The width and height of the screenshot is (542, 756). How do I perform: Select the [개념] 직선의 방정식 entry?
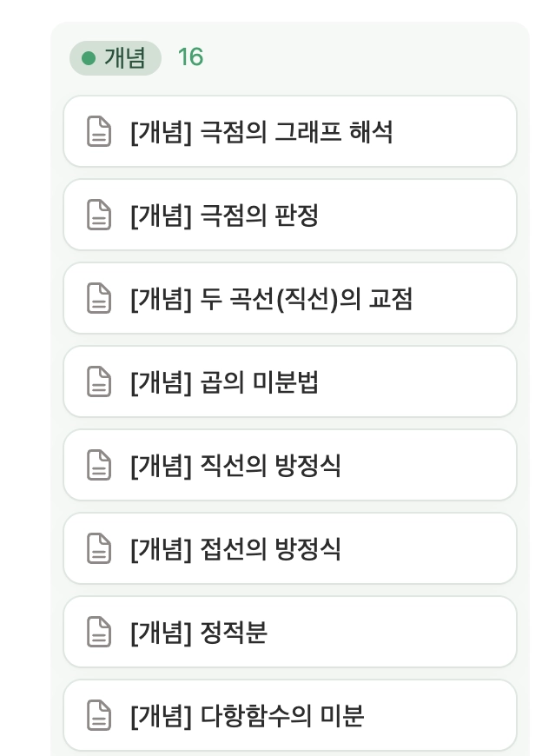click(289, 466)
